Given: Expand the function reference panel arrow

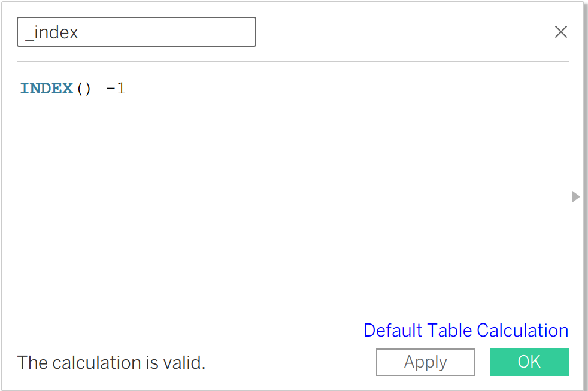Looking at the screenshot, I should (576, 196).
